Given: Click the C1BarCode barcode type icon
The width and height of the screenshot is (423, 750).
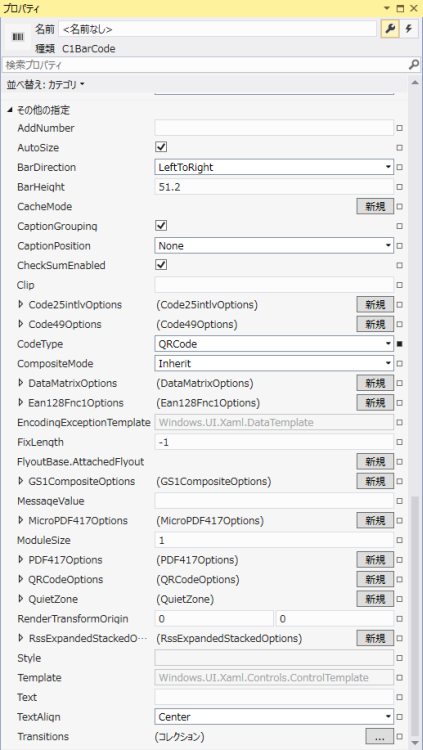Looking at the screenshot, I should pos(18,37).
